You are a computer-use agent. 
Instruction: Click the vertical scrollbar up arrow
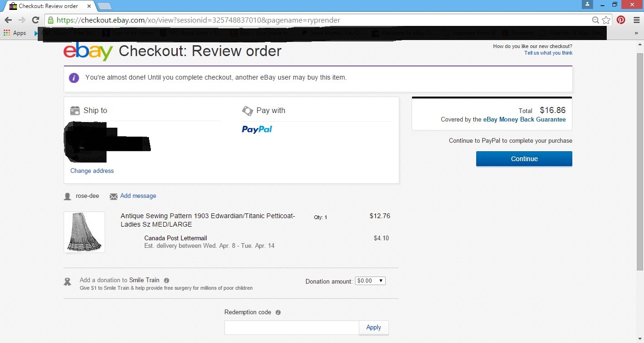(x=640, y=45)
